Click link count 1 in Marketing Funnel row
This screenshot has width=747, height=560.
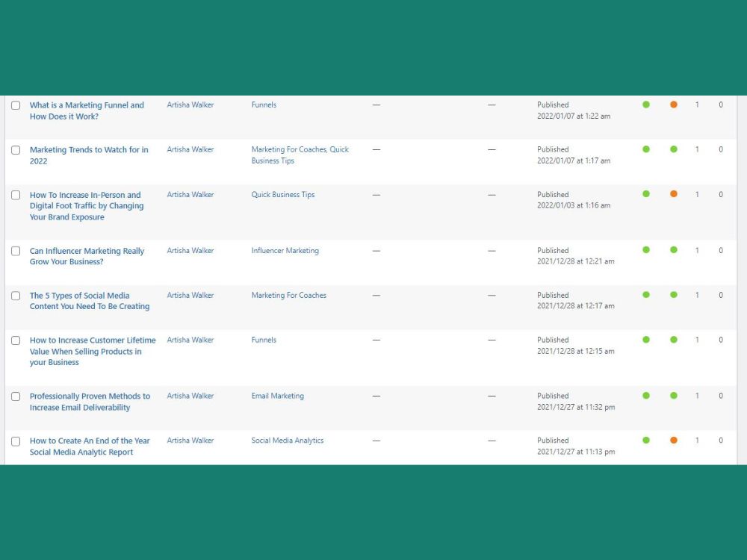click(697, 105)
